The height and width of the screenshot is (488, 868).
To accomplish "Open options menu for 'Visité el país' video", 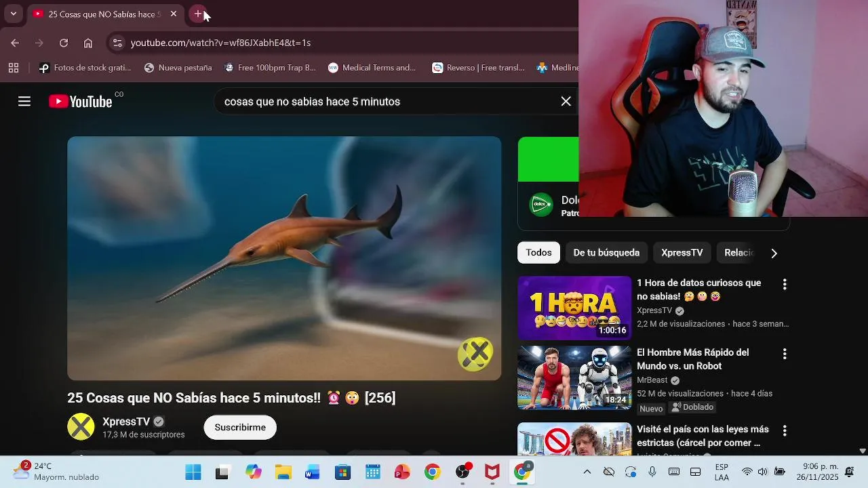I will pyautogui.click(x=785, y=430).
